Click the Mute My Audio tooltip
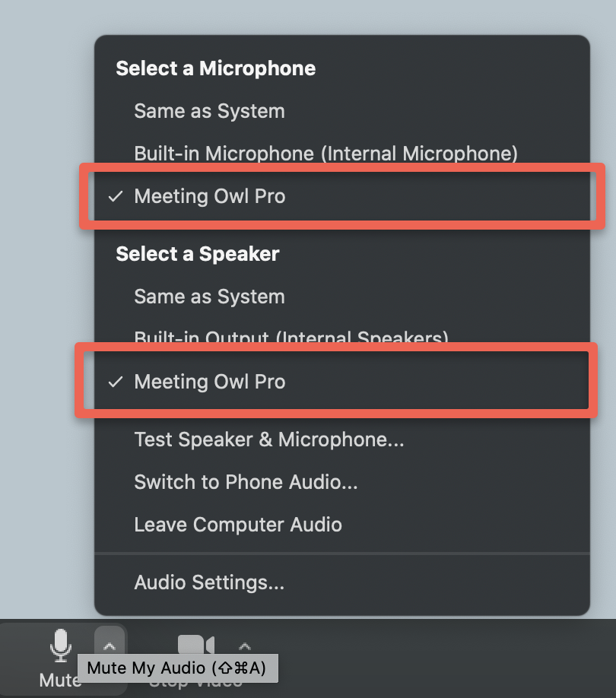 coord(176,668)
